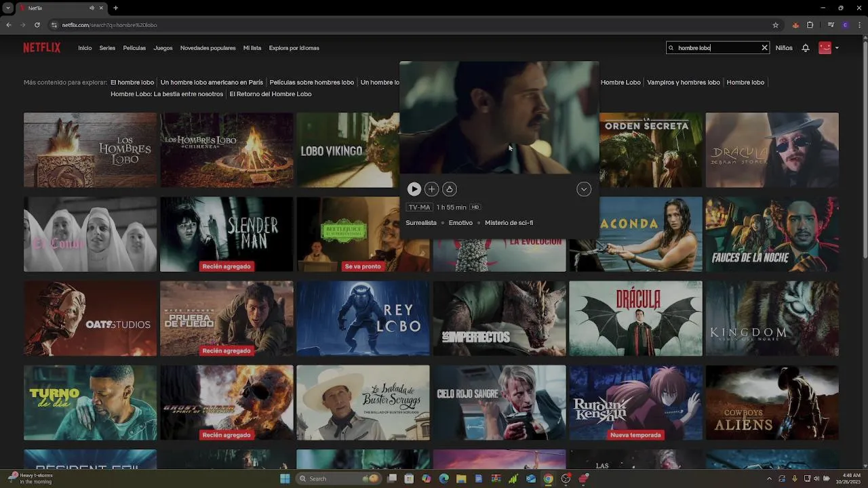Open Dracula de Bram Stoker thumbnail

772,150
